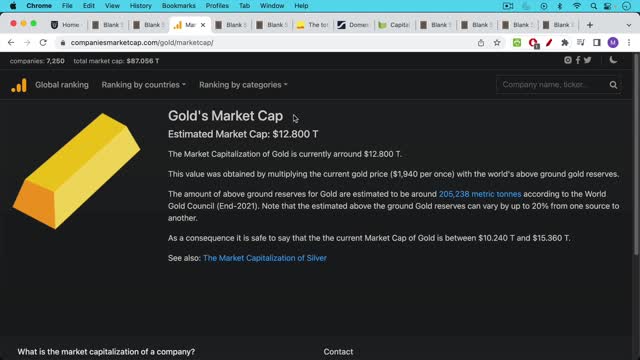The image size is (640, 360).
Task: Open the Tab menu
Action: (244, 6)
